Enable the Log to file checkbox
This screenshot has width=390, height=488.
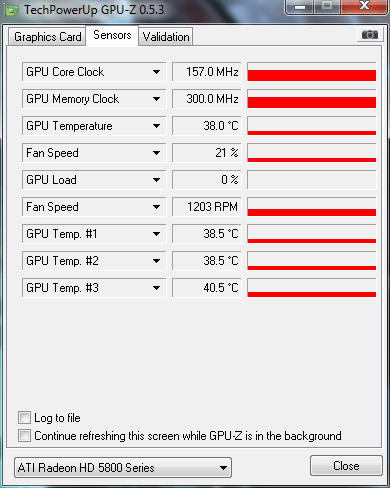point(24,418)
